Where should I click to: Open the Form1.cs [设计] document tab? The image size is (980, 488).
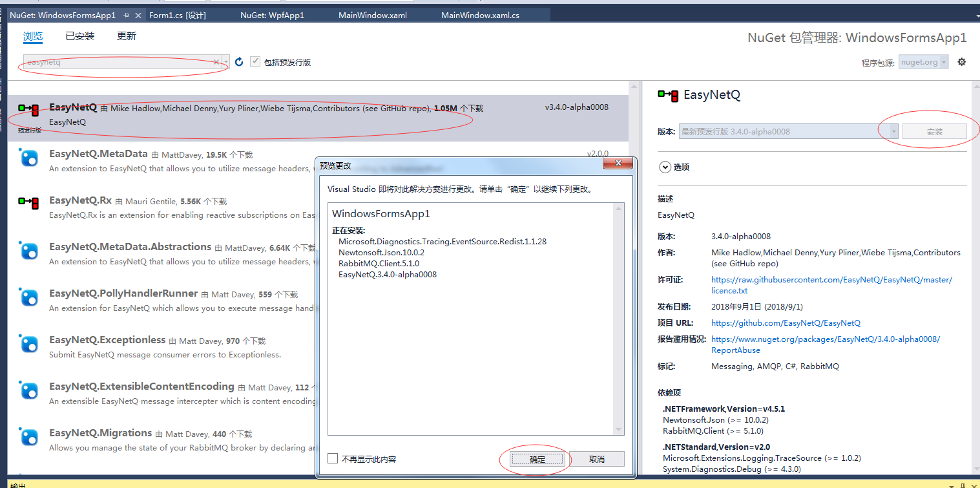tap(178, 15)
